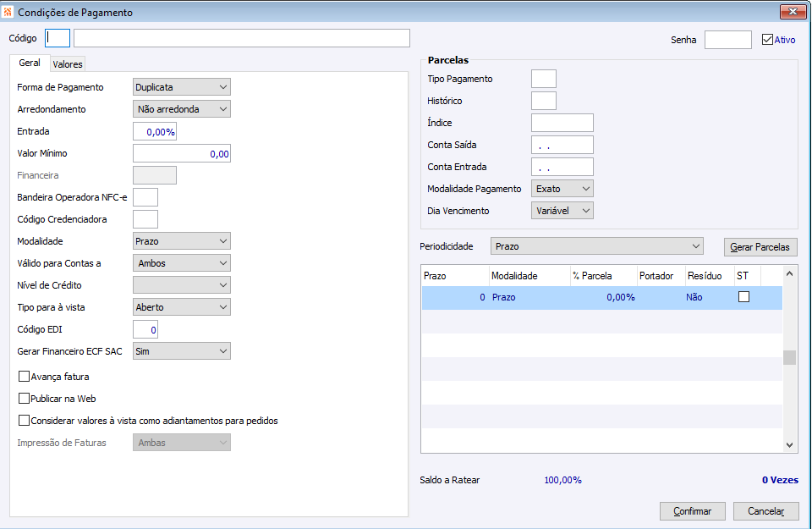Image resolution: width=812 pixels, height=529 pixels.
Task: Click into the Senha input field
Action: coord(727,40)
